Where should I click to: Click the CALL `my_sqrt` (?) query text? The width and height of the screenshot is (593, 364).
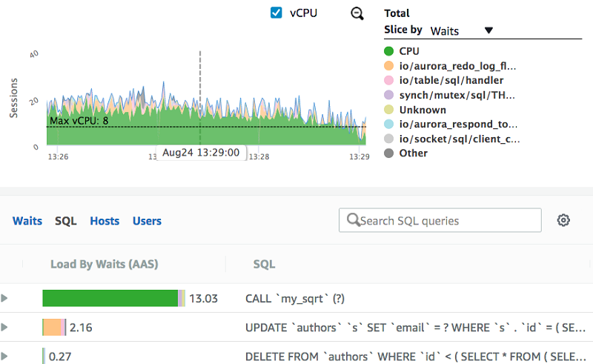pyautogui.click(x=295, y=299)
